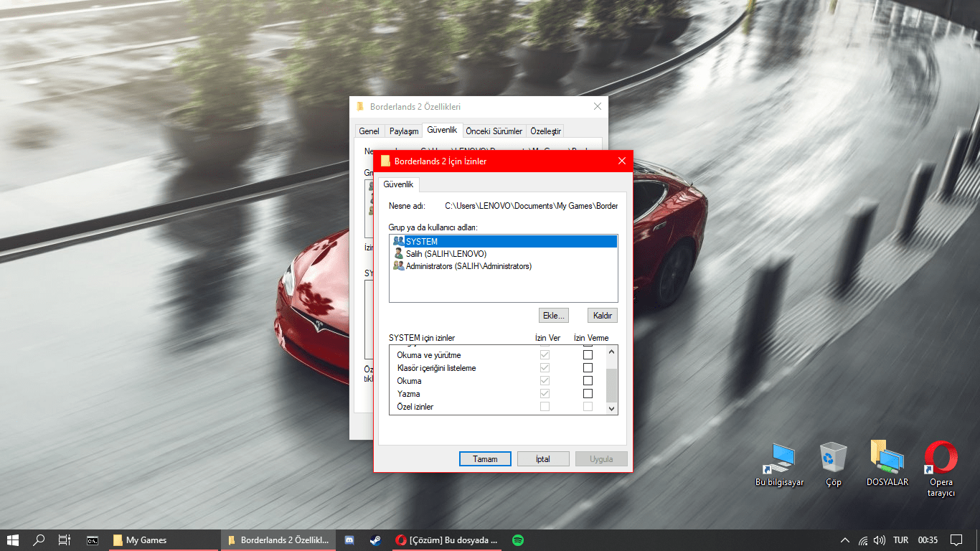Screen dimensions: 980x551
Task: Switch to Paylaşım tab in Özellikleri window
Action: pyautogui.click(x=404, y=131)
